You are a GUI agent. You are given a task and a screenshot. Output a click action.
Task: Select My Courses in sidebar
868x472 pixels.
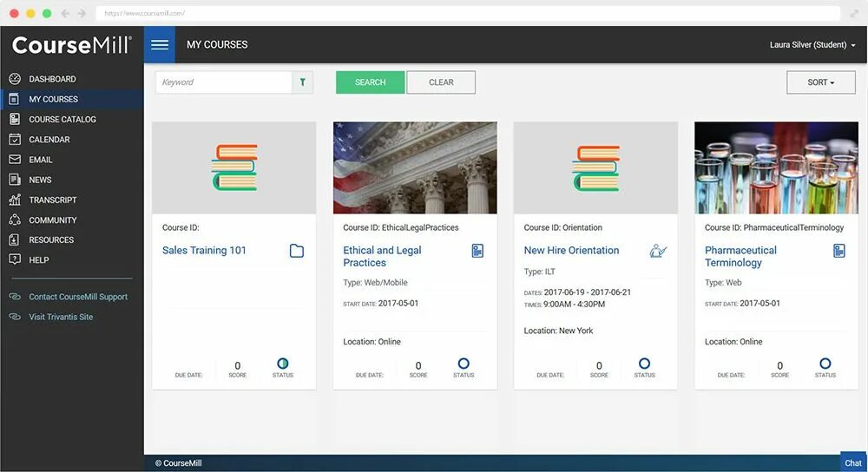tap(72, 99)
